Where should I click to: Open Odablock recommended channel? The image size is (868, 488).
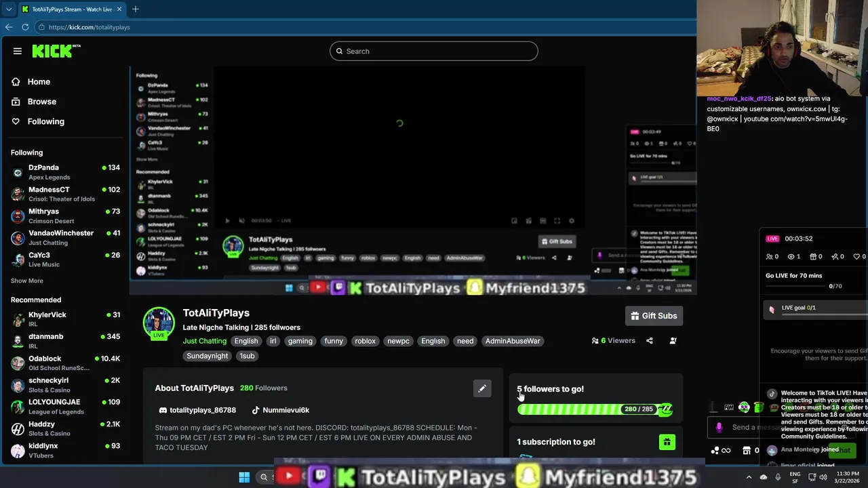tap(65, 363)
